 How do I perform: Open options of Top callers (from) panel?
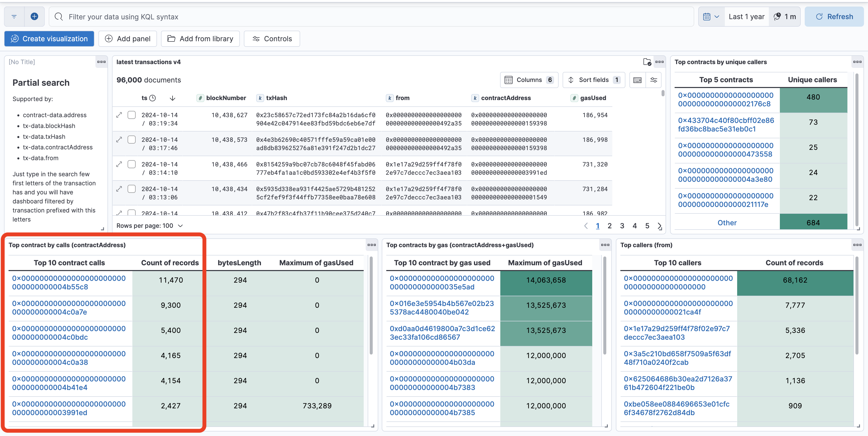point(857,245)
